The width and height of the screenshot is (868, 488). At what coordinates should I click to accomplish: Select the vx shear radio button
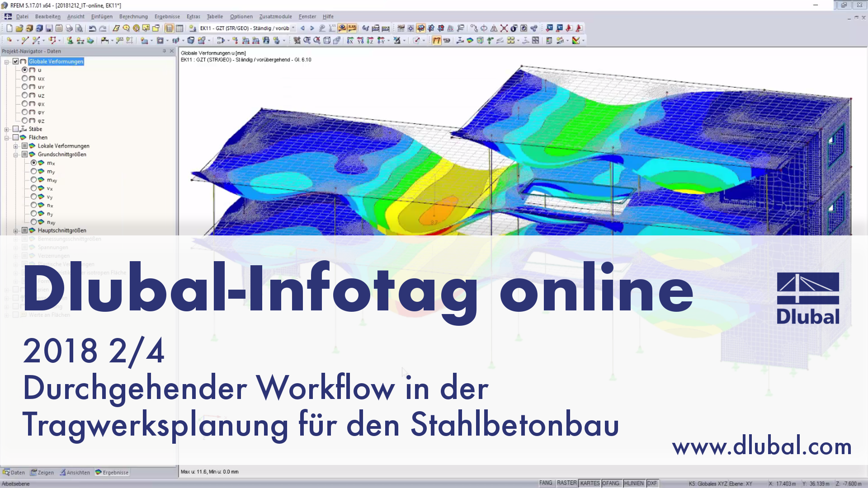pyautogui.click(x=33, y=188)
